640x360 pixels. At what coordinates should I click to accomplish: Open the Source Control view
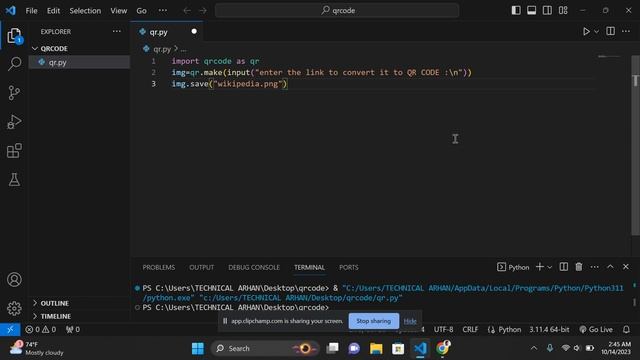14,93
